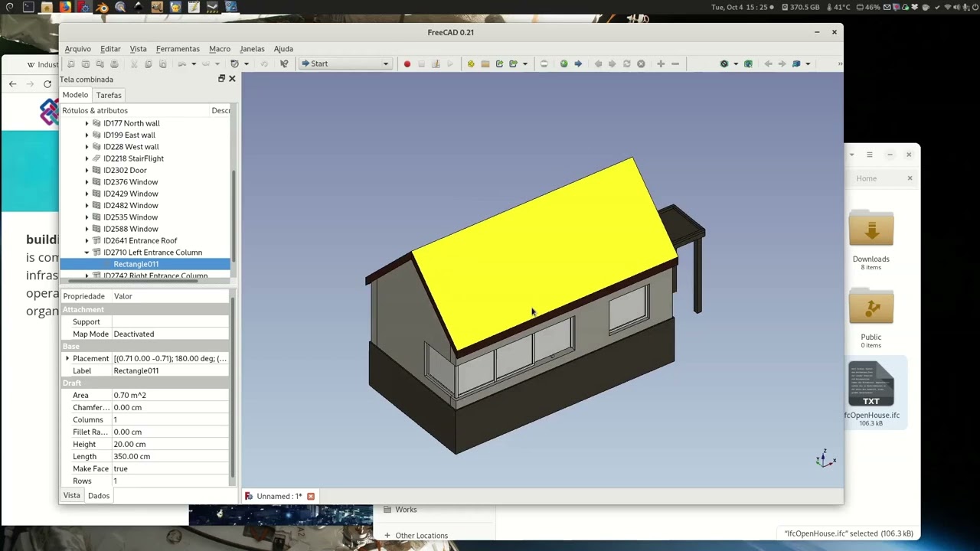Open the What's This help cursor tool
Viewport: 980px width, 551px height.
[x=284, y=64]
